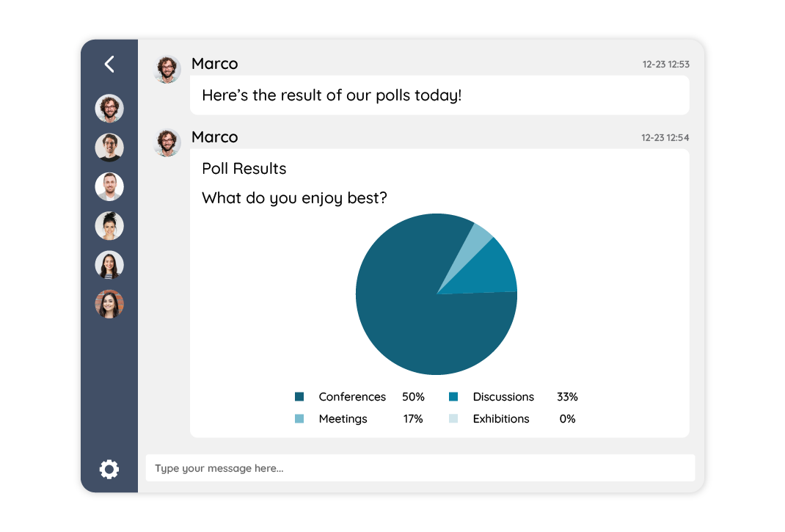Click Marco's avatar beside the polls today message
785x532 pixels.
point(167,70)
